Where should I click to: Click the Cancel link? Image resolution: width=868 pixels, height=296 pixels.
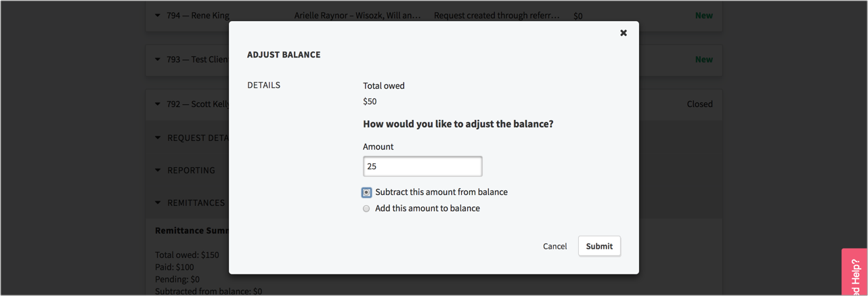tap(555, 246)
